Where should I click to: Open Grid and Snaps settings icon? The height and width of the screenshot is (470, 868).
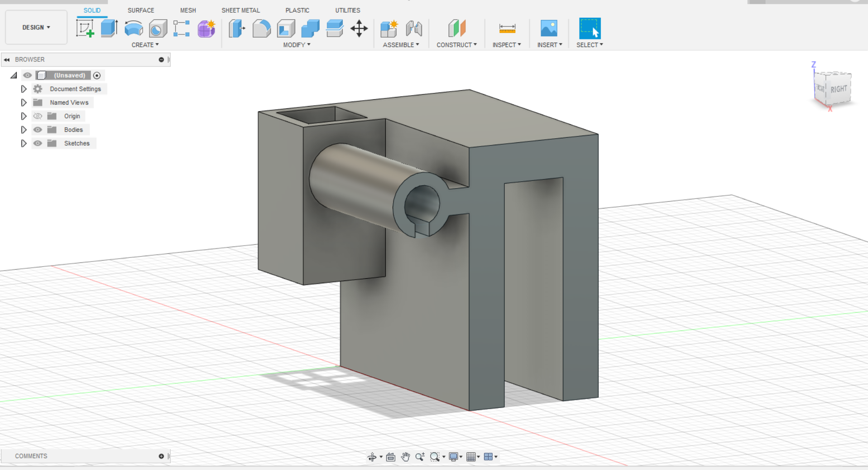[471, 457]
